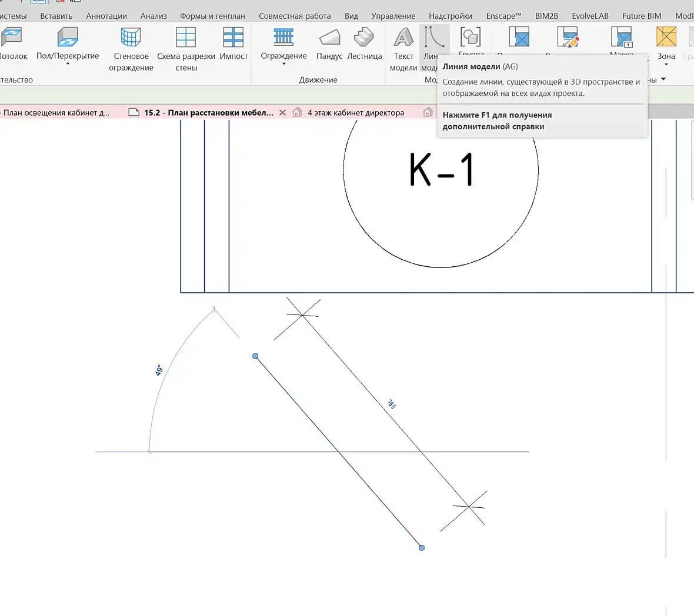Click the orange Зона area tool icon
The width and height of the screenshot is (694, 616).
[x=666, y=36]
